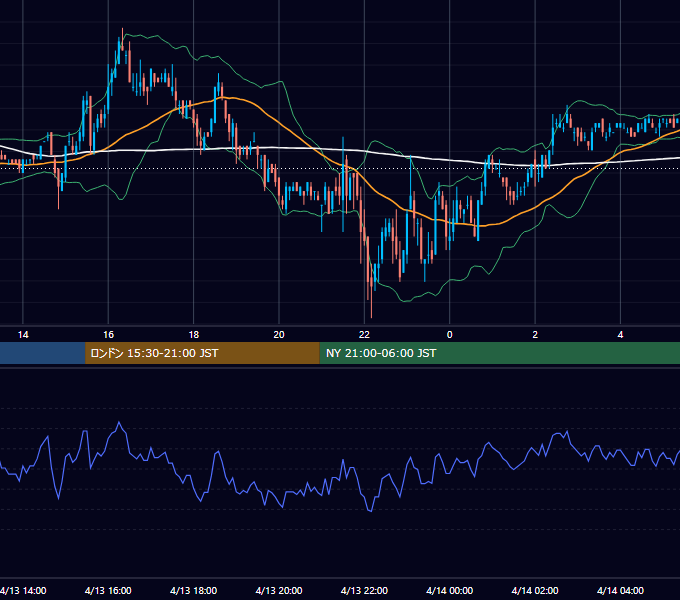
Task: Click the hour label 18 on price chart axis
Action: pos(194,335)
